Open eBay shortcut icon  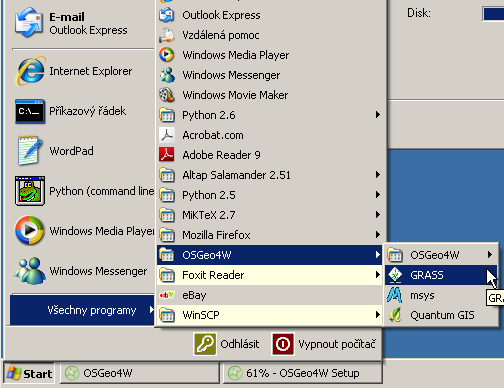tap(166, 295)
